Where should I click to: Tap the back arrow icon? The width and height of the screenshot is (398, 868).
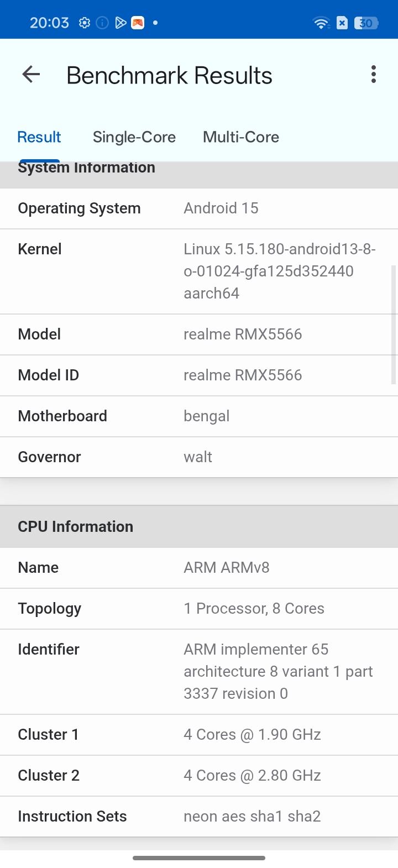32,75
